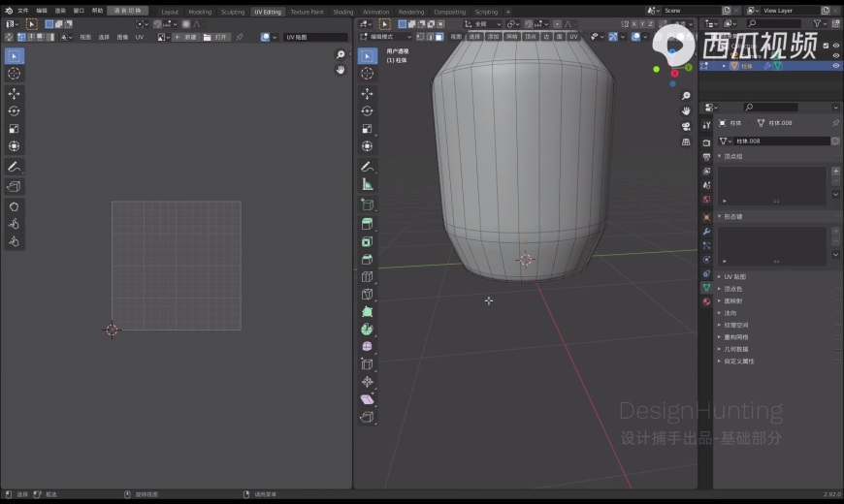
Task: Select the Rip Region tool in 3D viewport
Action: click(367, 417)
